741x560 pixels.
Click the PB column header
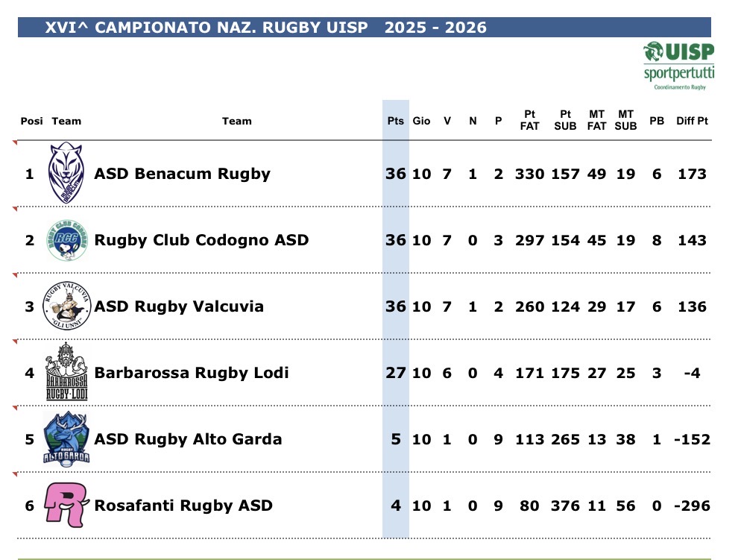656,121
